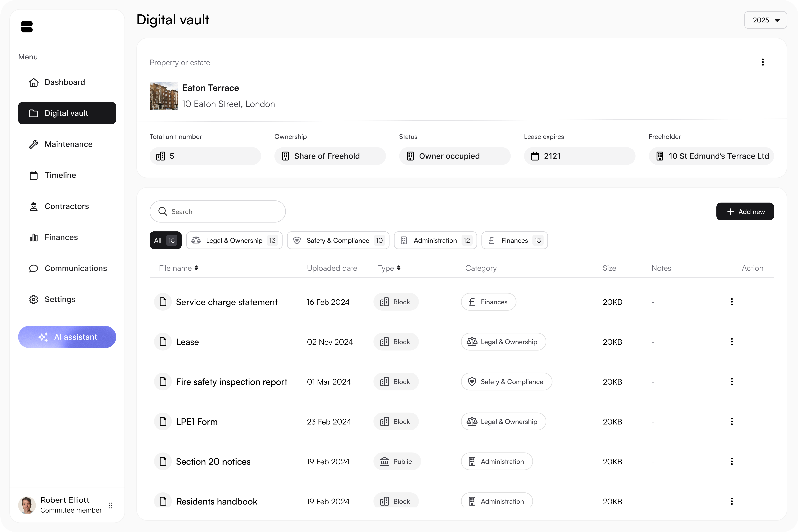
Task: Open the action menu for LPE1 Form
Action: pyautogui.click(x=732, y=421)
